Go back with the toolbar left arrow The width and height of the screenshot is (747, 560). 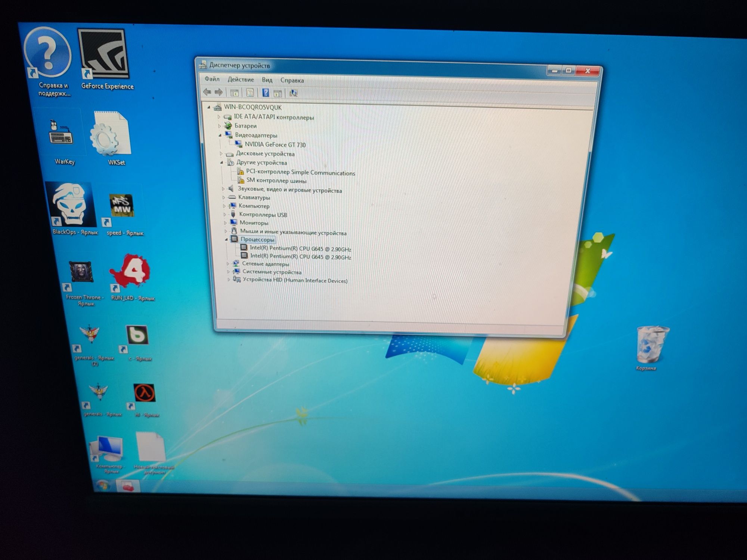point(207,92)
